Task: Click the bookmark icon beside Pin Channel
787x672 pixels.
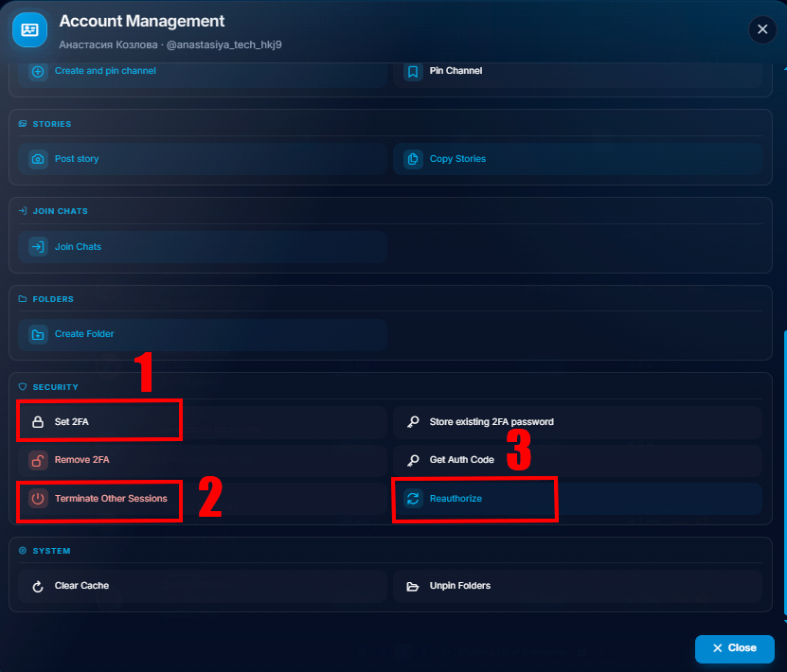Action: [x=413, y=71]
